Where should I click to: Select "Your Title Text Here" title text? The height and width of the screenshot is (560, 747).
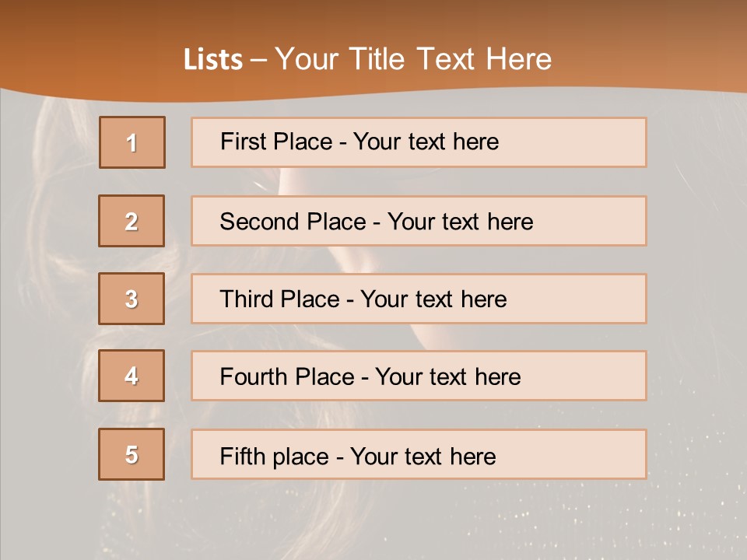413,60
